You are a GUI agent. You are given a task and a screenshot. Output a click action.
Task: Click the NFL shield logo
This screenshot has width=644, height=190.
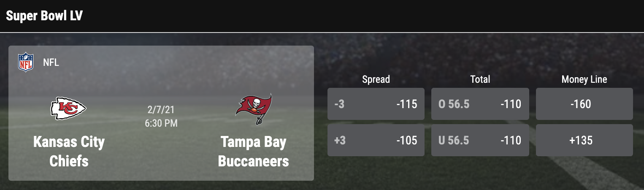[25, 62]
